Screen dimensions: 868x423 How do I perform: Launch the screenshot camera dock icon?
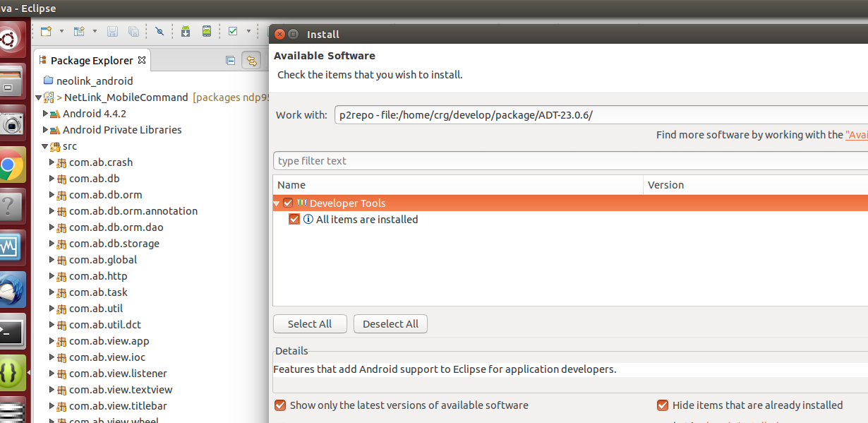[x=10, y=124]
